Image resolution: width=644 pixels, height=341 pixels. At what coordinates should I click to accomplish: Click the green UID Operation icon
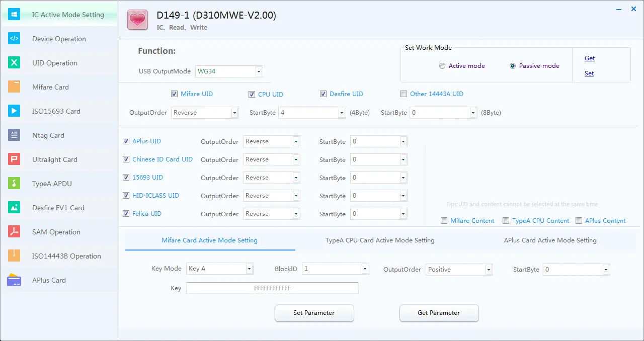[14, 63]
